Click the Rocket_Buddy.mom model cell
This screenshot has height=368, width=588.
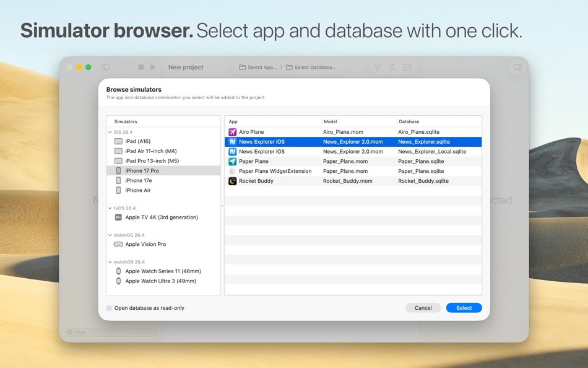[348, 181]
